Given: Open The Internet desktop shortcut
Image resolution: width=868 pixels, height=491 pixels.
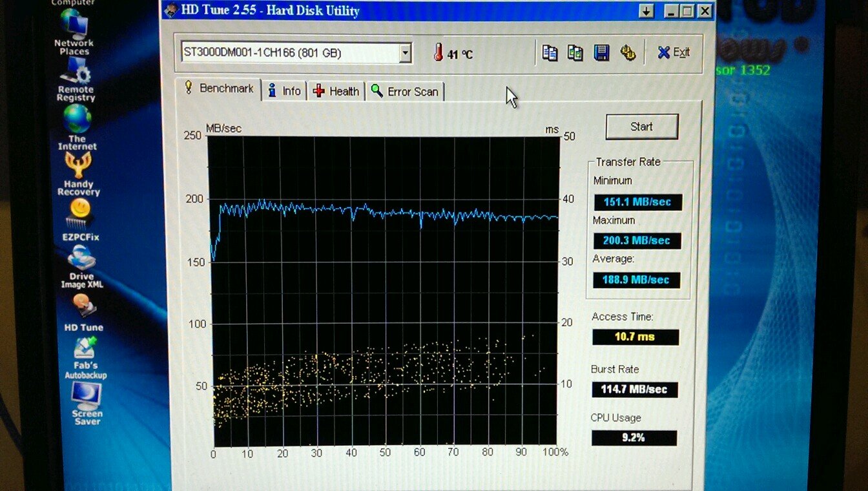Looking at the screenshot, I should [77, 127].
